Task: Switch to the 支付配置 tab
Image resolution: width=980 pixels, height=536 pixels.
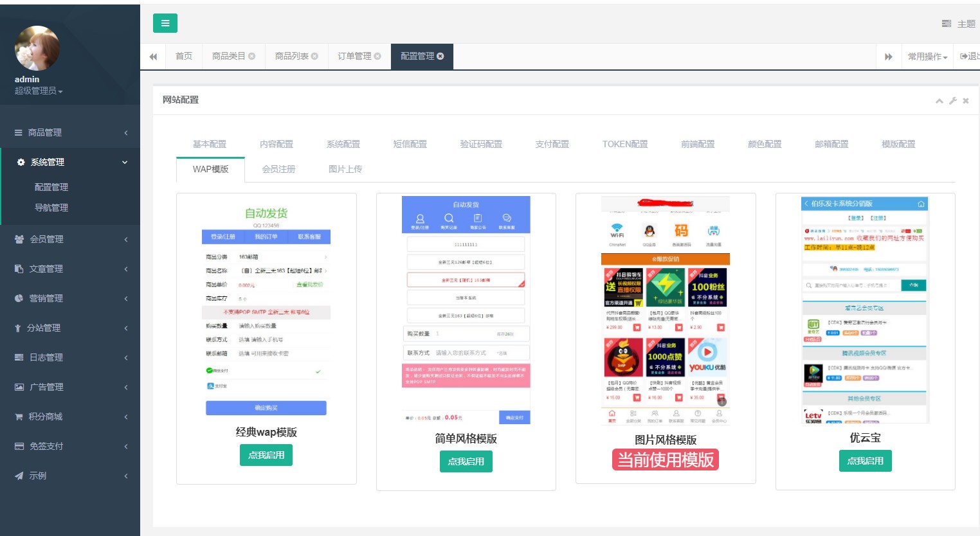Action: click(x=552, y=144)
